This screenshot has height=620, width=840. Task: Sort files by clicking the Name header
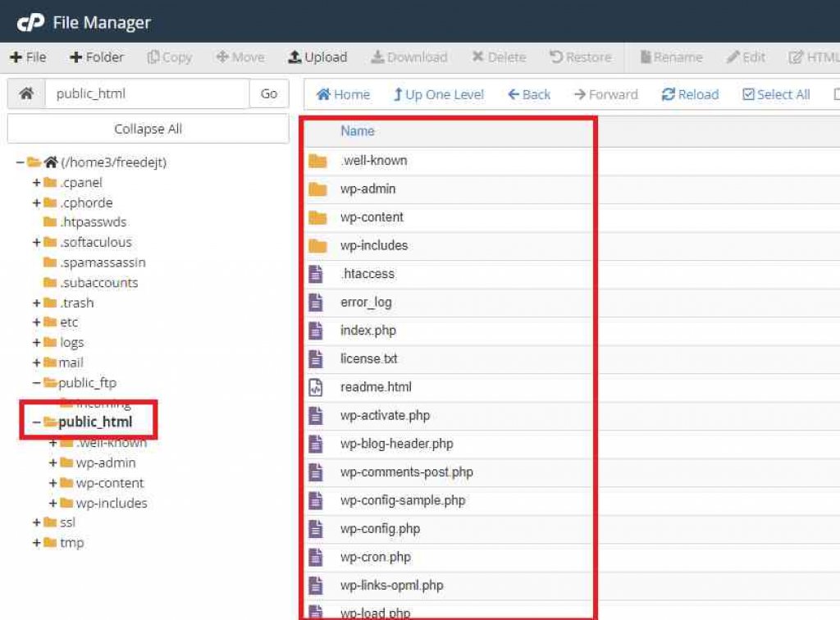pyautogui.click(x=359, y=131)
